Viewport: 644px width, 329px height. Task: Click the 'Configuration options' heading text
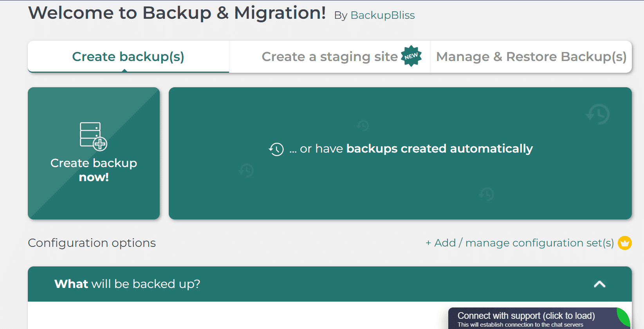(x=92, y=243)
